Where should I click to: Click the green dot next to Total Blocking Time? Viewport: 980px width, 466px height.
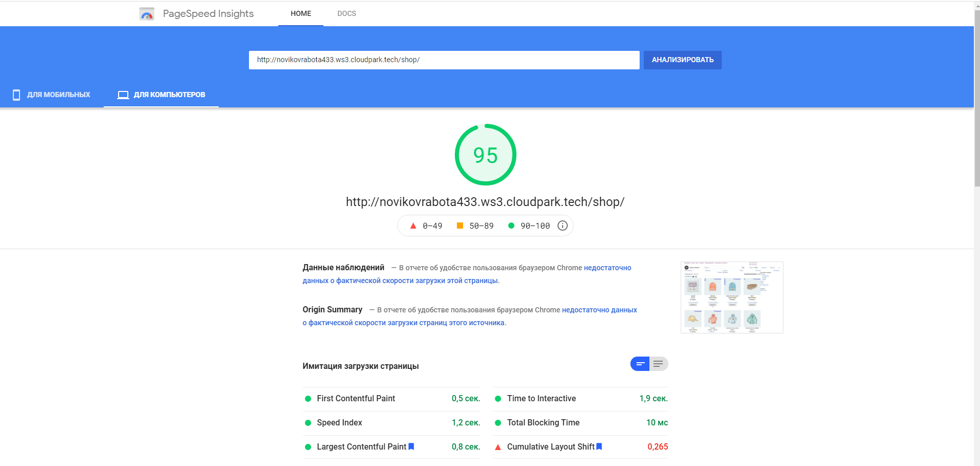click(x=498, y=423)
